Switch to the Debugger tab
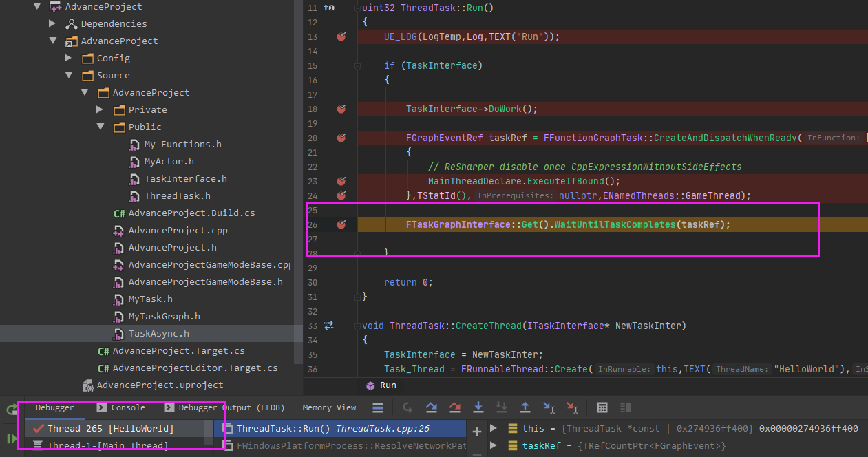The width and height of the screenshot is (868, 457). [54, 407]
